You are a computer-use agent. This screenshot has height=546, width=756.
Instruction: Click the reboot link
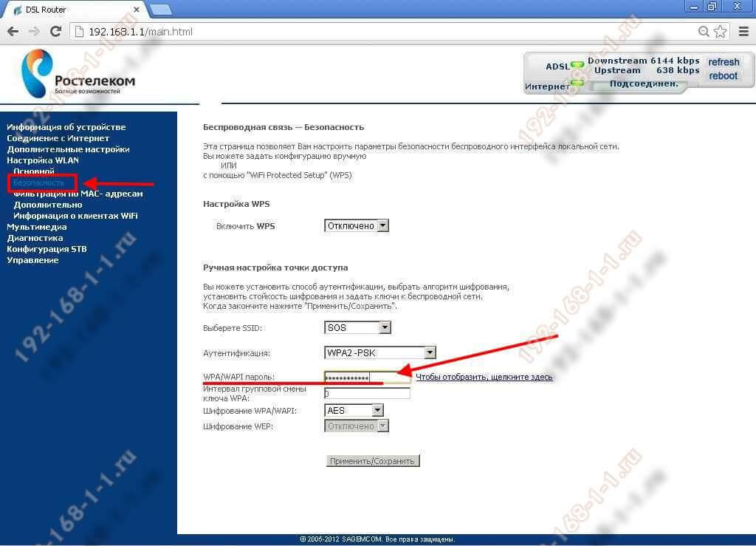pos(723,75)
